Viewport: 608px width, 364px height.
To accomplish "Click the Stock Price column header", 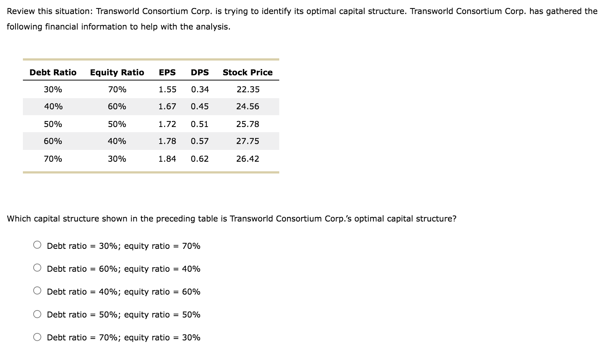I will point(247,72).
